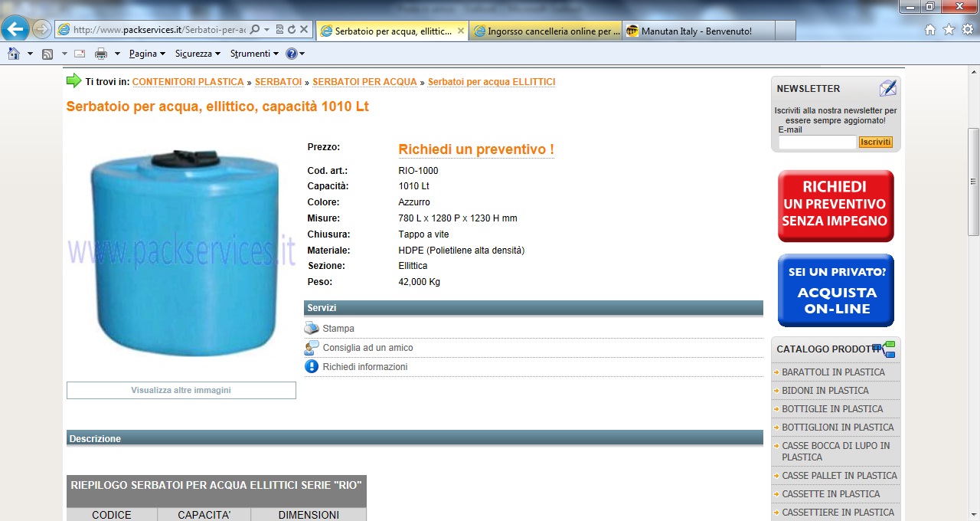Open the BOTTIGLIONI IN PLASTICA category
Viewport: 980px width, 521px height.
point(838,428)
